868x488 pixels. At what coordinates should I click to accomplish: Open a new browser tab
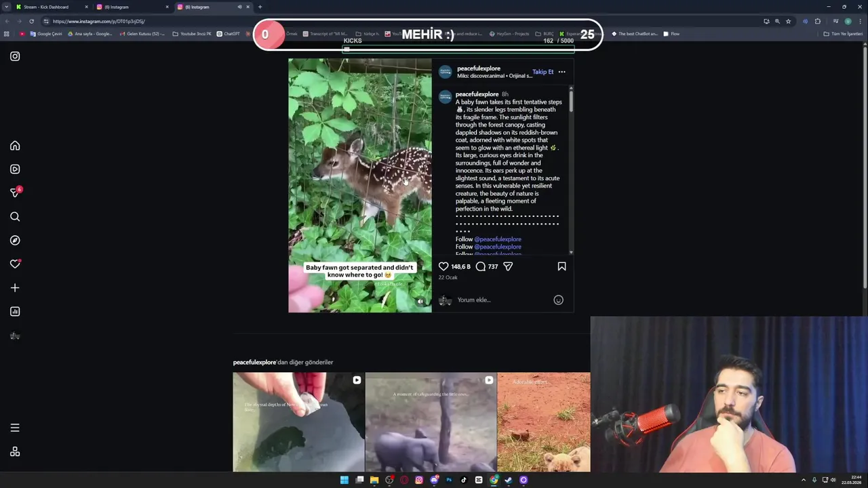[260, 7]
